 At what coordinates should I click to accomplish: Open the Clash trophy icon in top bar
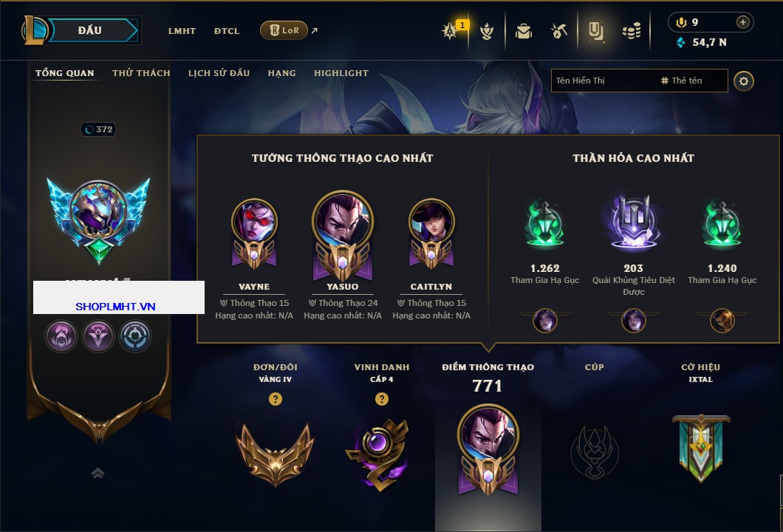(x=486, y=31)
